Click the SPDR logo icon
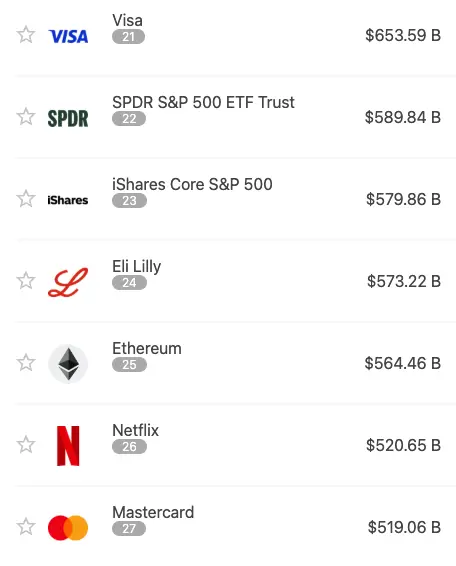Screen dimensions: 456x566 (68, 118)
